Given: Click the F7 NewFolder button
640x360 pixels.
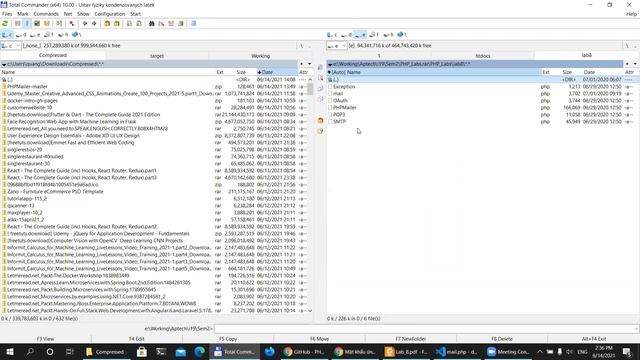Looking at the screenshot, I should pyautogui.click(x=411, y=339).
